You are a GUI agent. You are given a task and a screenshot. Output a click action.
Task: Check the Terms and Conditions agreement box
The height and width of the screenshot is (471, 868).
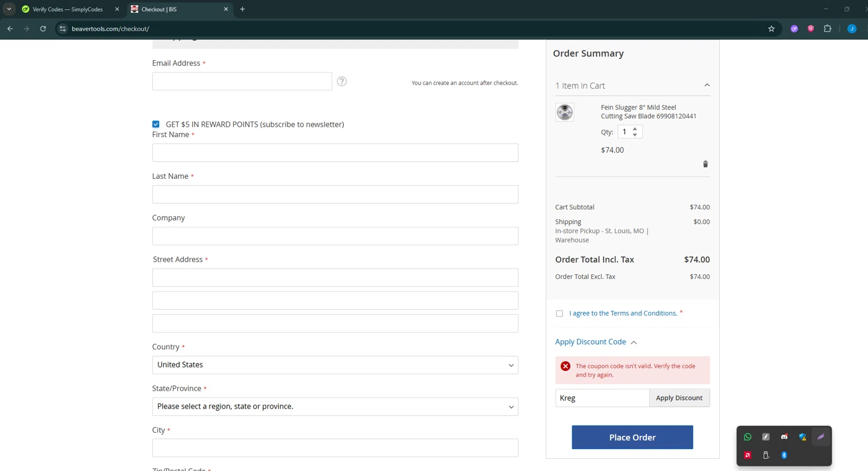coord(559,314)
